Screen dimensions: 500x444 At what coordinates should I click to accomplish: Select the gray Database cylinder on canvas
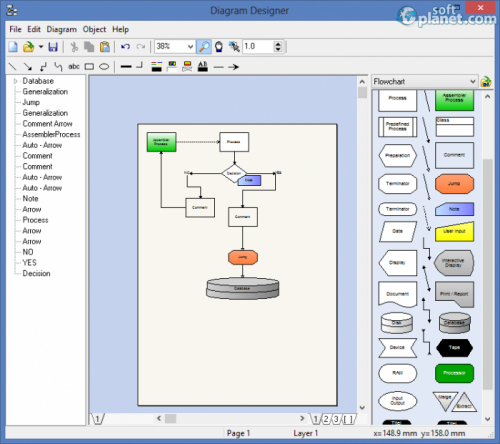(x=242, y=288)
